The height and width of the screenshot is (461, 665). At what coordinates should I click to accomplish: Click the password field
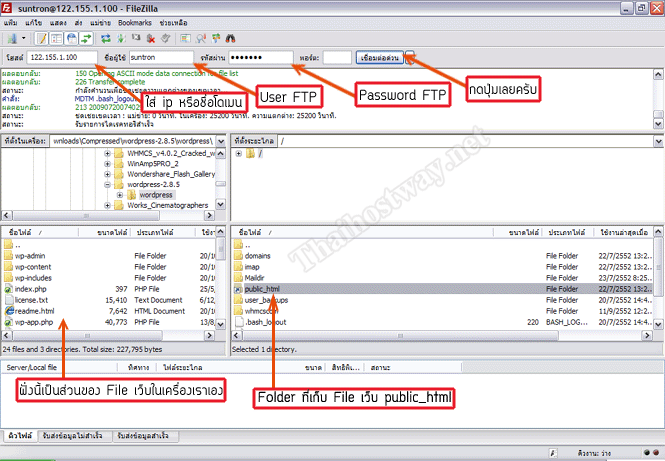(x=261, y=57)
